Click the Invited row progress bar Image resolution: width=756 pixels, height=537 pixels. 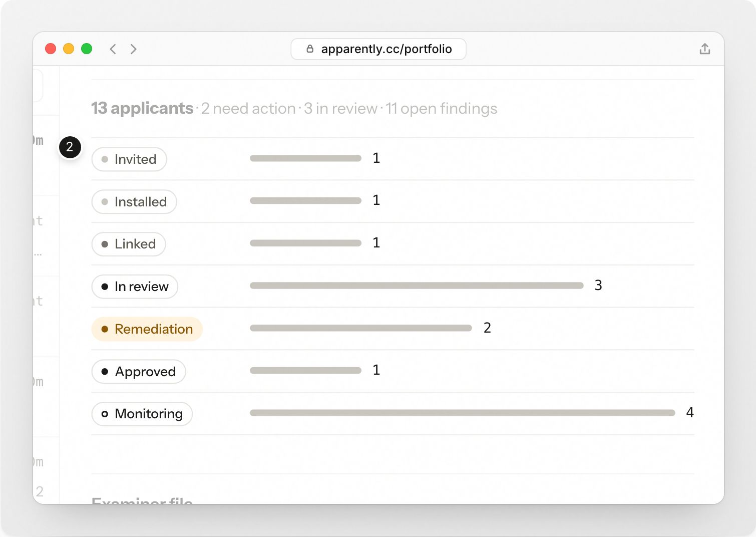click(305, 158)
